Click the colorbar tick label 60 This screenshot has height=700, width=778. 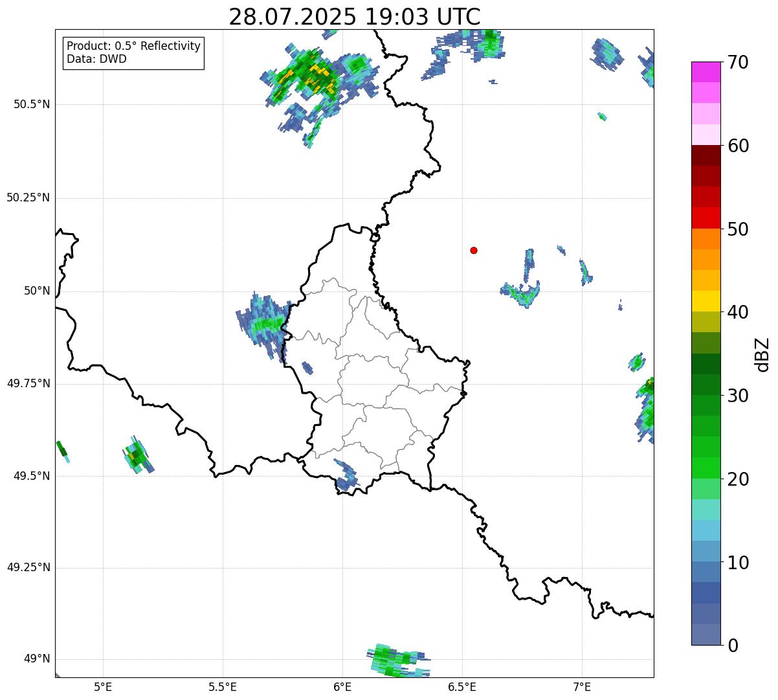click(x=738, y=146)
